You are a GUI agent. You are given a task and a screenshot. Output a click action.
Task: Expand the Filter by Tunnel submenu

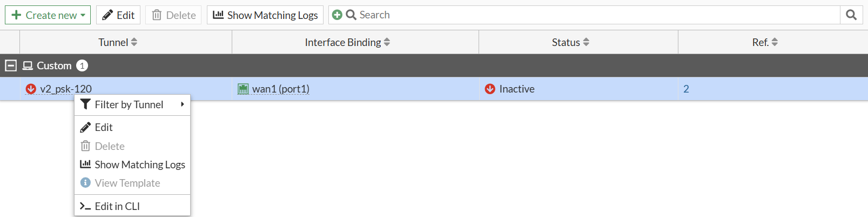(x=132, y=104)
